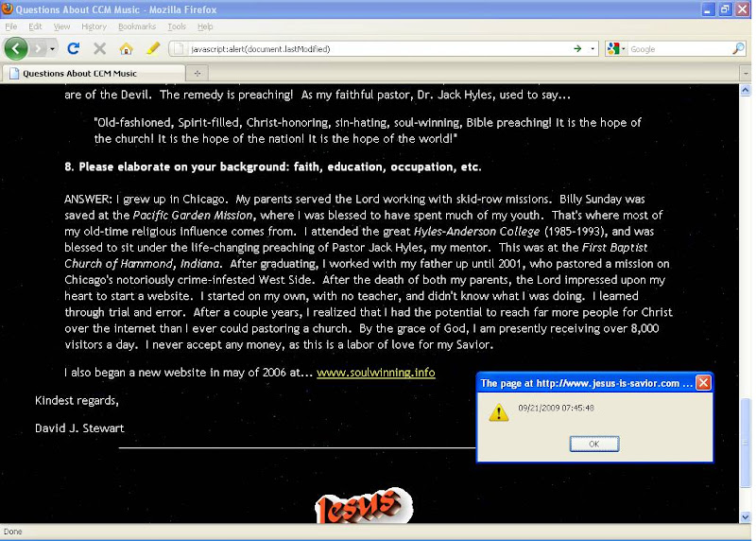This screenshot has height=541, width=756.
Task: Click 'Hyles-Anderson College' italic text
Action: click(x=476, y=231)
